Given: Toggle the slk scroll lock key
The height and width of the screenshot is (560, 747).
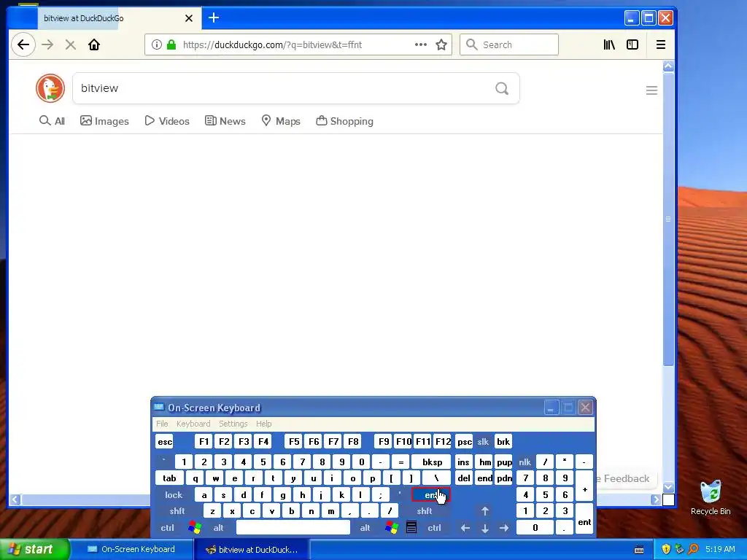Looking at the screenshot, I should (483, 442).
